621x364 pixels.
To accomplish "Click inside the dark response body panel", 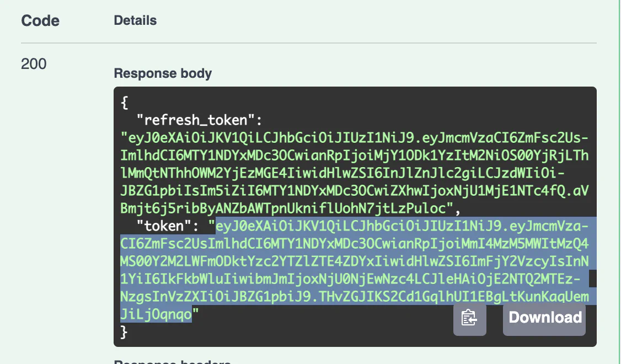I will coord(353,165).
